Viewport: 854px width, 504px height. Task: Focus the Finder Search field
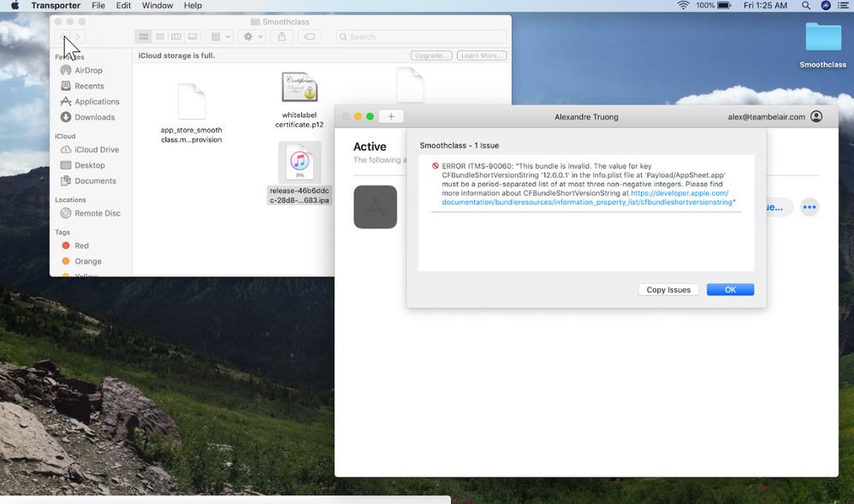click(x=421, y=37)
